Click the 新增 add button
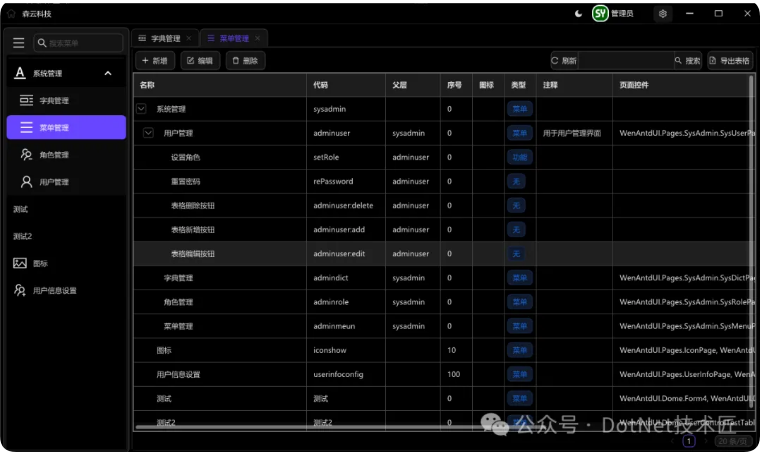Viewport: 760px width, 452px height. (155, 61)
